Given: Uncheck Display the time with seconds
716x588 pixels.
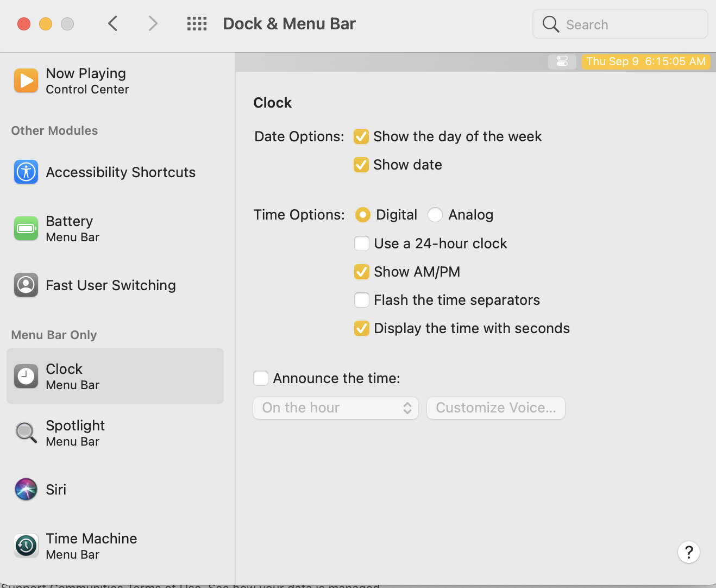Looking at the screenshot, I should tap(362, 328).
